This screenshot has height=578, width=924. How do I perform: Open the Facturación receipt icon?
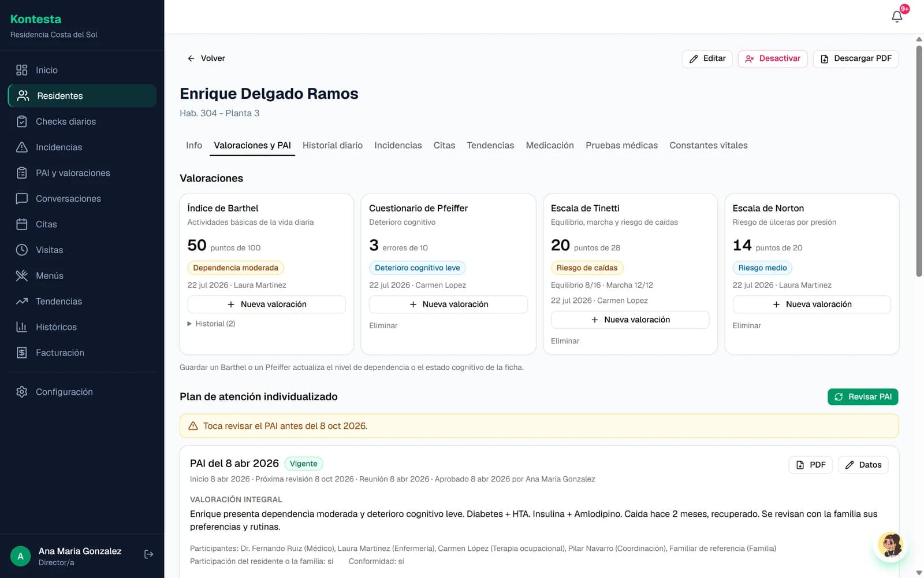click(22, 353)
